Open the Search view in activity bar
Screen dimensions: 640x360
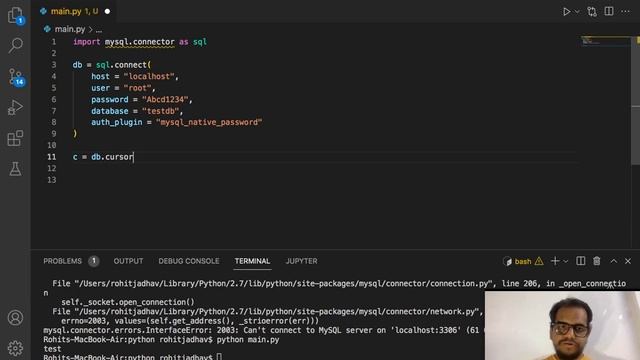16,45
